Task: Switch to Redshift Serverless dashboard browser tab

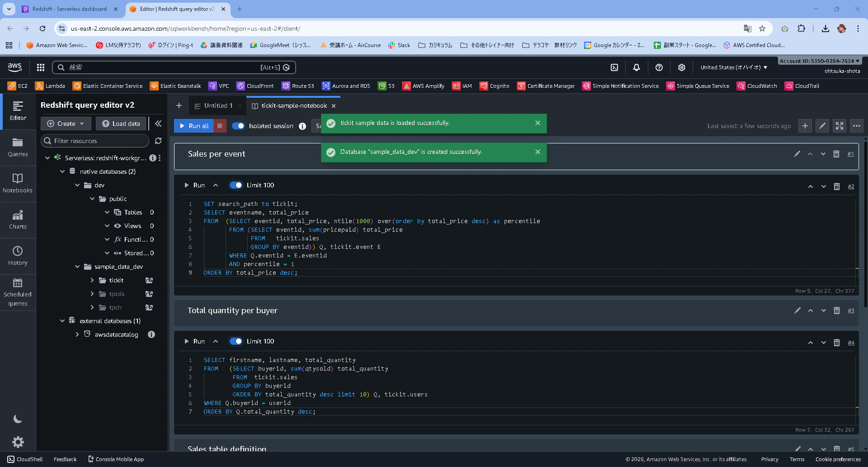Action: (69, 9)
